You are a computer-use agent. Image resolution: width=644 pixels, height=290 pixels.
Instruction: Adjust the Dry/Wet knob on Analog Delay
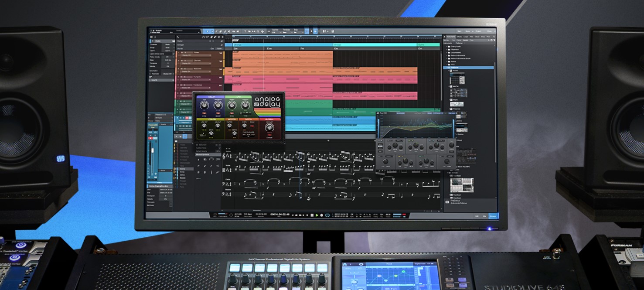point(269,128)
